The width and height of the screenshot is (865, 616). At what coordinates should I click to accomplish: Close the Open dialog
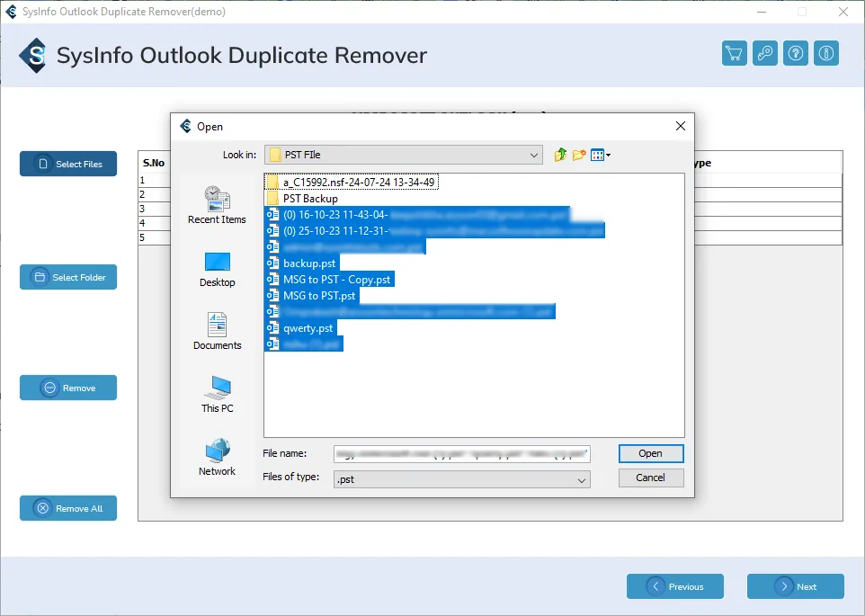(x=680, y=126)
